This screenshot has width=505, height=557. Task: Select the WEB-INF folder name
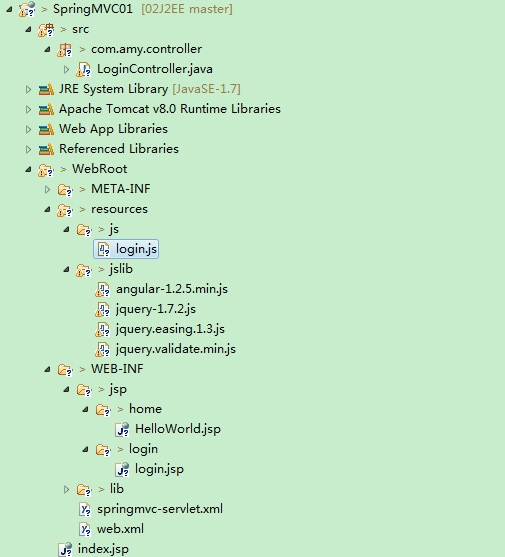117,369
